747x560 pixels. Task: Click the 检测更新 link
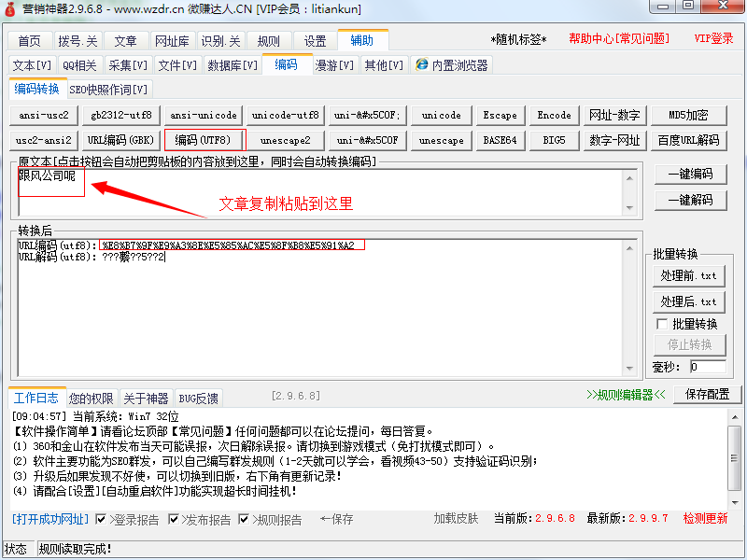coord(705,519)
